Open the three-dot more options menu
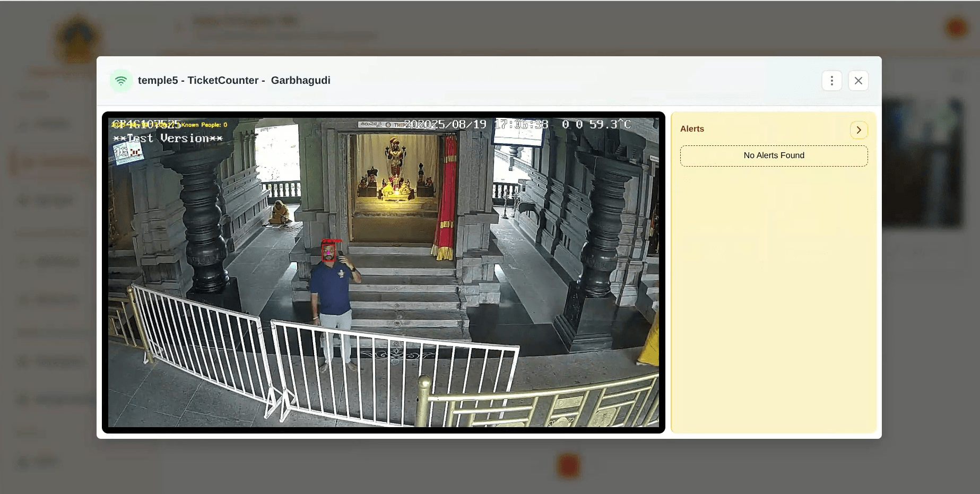Image resolution: width=980 pixels, height=494 pixels. 831,81
